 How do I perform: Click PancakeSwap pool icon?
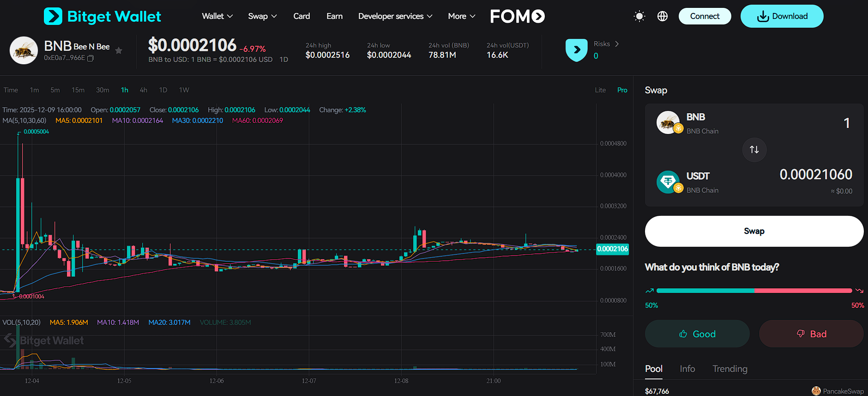816,391
